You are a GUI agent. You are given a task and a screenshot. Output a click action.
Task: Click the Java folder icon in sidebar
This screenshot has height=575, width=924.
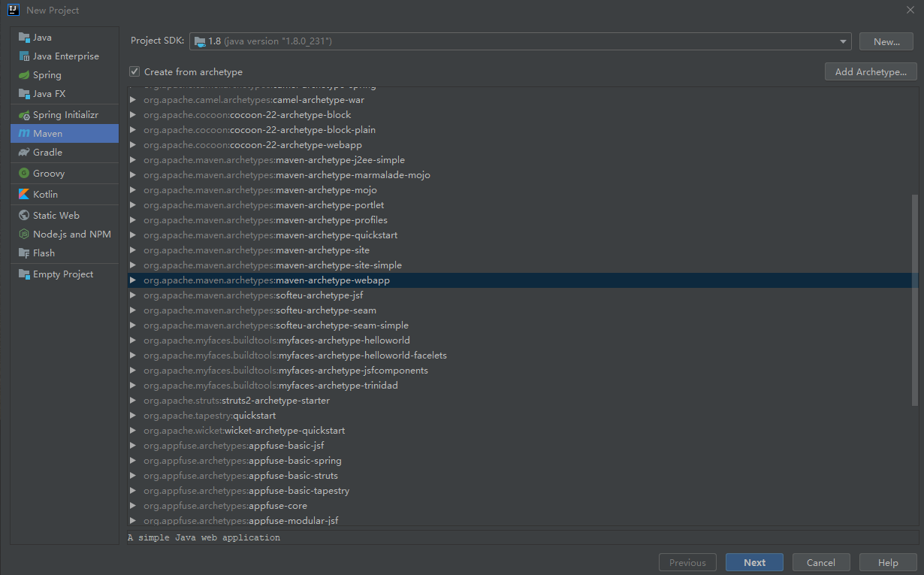point(24,38)
